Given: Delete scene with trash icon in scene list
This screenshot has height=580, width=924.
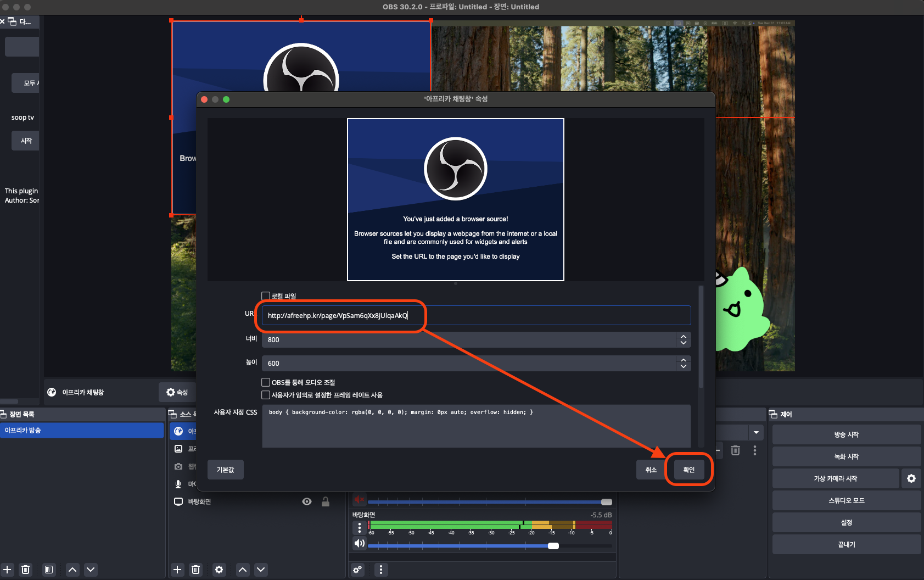Looking at the screenshot, I should click(25, 570).
